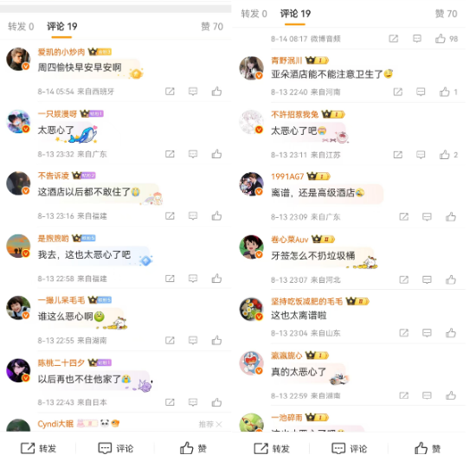Switch to 转发 0 tab on left panel
The image size is (476, 455).
pyautogui.click(x=21, y=27)
